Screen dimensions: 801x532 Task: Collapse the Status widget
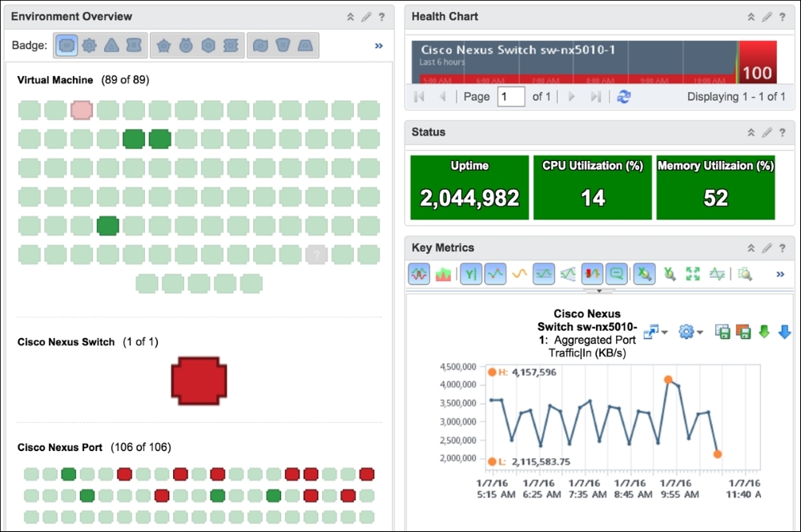tap(751, 132)
